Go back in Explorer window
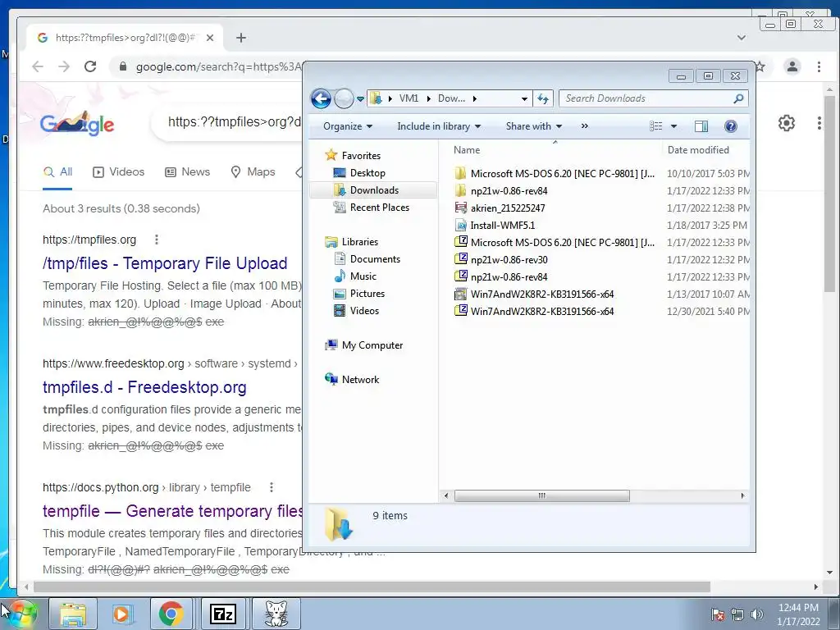840x630 pixels. (321, 98)
